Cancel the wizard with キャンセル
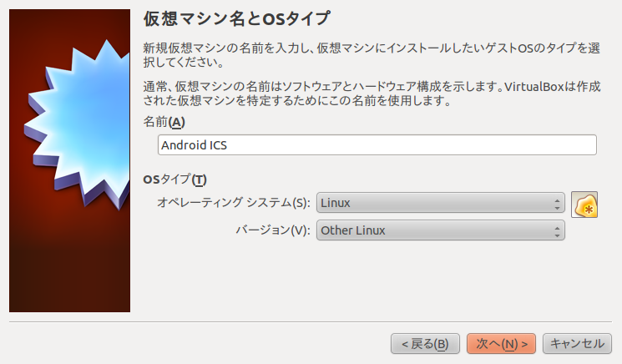The height and width of the screenshot is (364, 622). click(x=577, y=343)
